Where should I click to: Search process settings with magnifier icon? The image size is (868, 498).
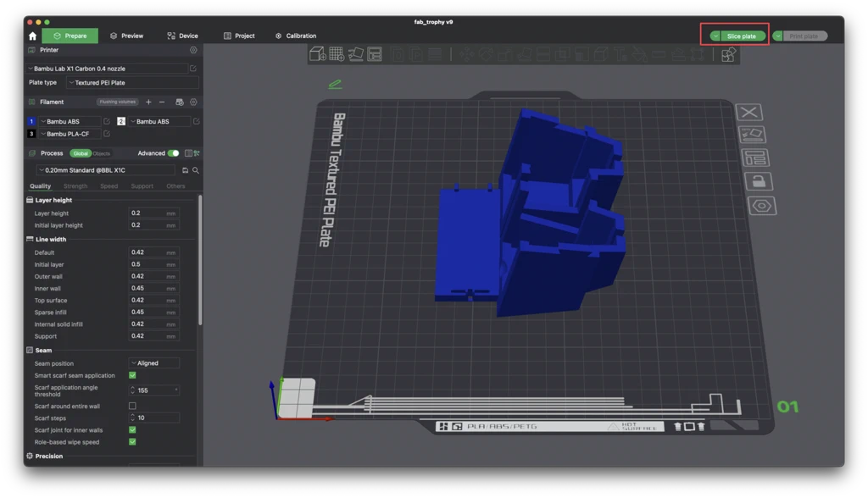[196, 170]
